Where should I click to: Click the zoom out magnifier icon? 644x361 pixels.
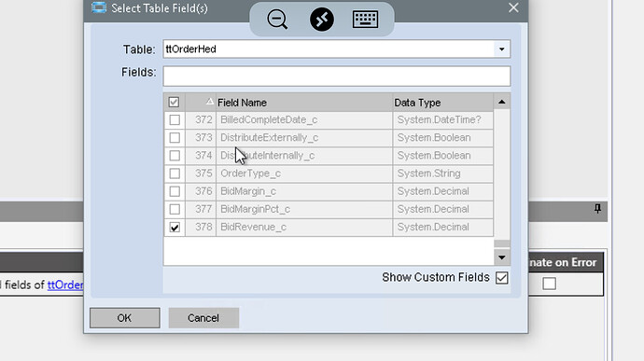pos(277,20)
